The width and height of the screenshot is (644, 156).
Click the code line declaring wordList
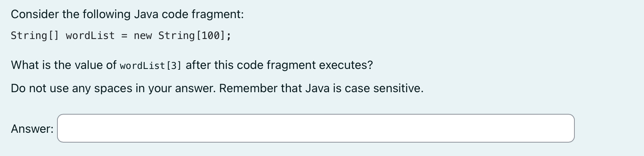[121, 35]
